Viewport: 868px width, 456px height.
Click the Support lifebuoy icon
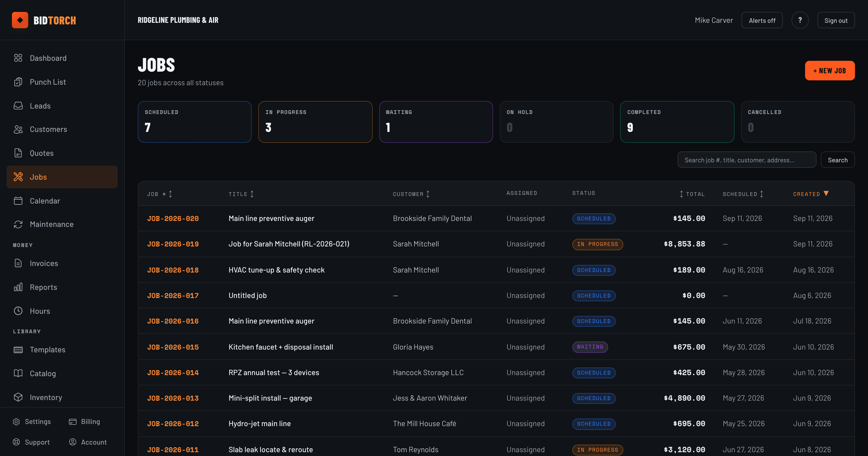click(x=16, y=442)
